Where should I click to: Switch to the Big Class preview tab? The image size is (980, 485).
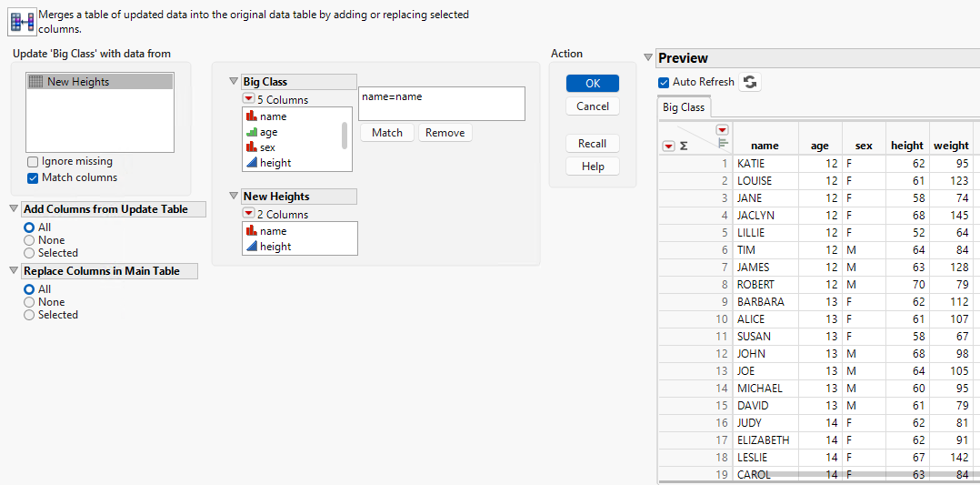coord(684,107)
